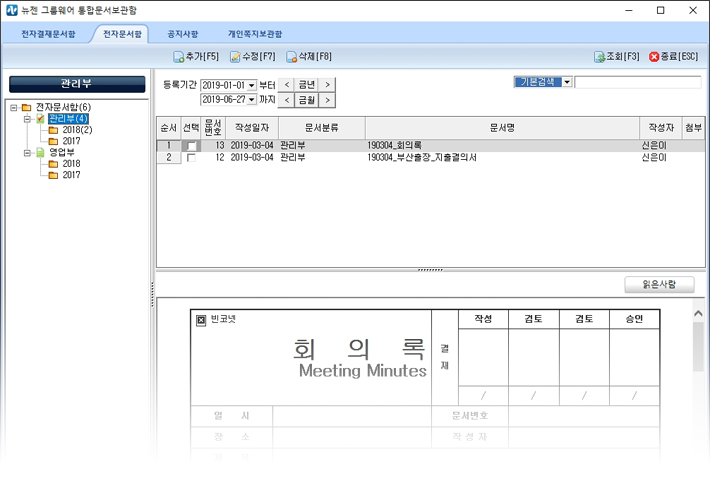Click the 추가[F5] add document icon
Viewport: 710px width, 483px height.
[178, 57]
